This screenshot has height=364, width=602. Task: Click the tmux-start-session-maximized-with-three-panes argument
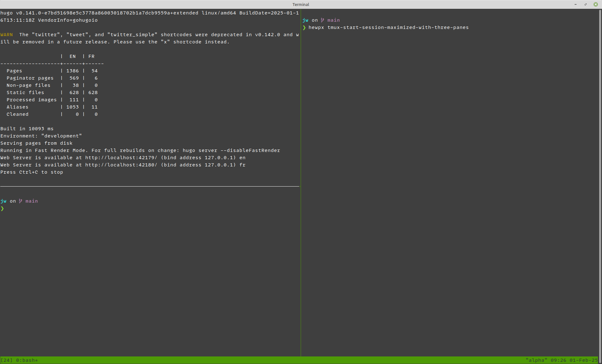[398, 27]
